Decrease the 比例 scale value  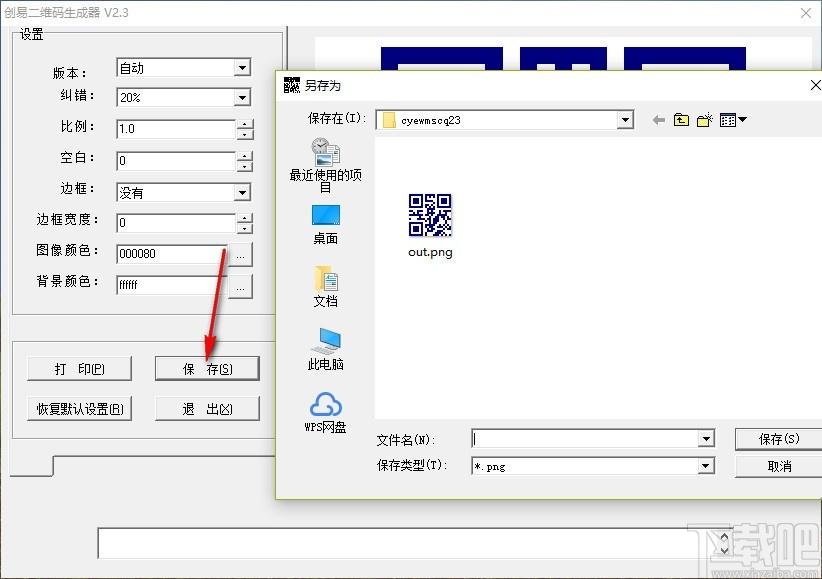pyautogui.click(x=245, y=134)
